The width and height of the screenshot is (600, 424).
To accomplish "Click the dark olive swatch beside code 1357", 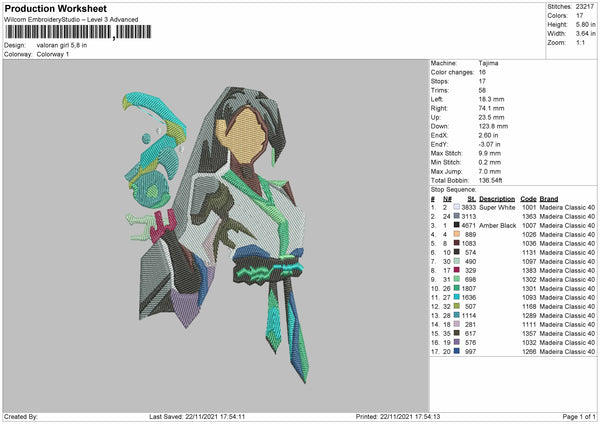I will 457,333.
